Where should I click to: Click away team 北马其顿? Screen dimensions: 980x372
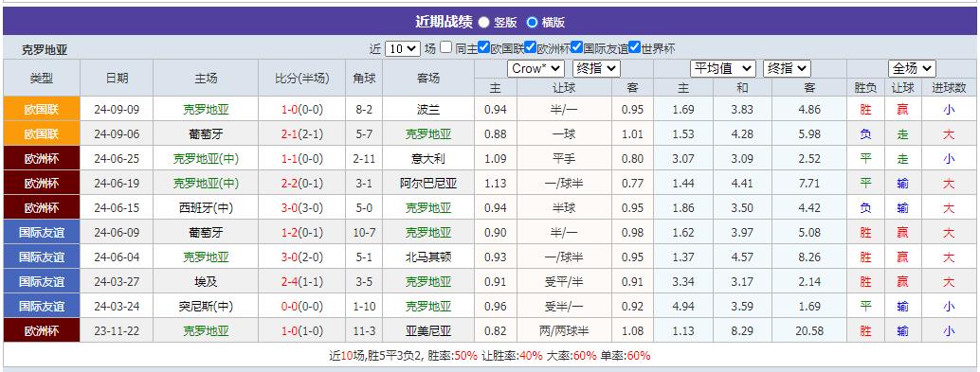(428, 257)
